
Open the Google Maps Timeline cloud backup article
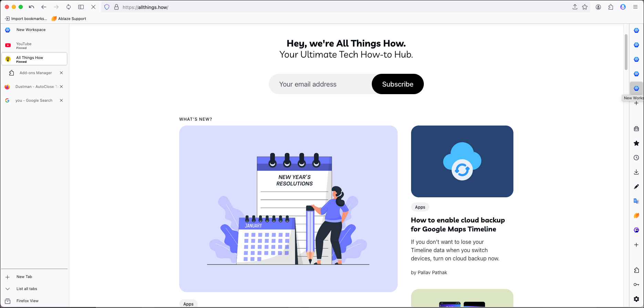pyautogui.click(x=458, y=225)
